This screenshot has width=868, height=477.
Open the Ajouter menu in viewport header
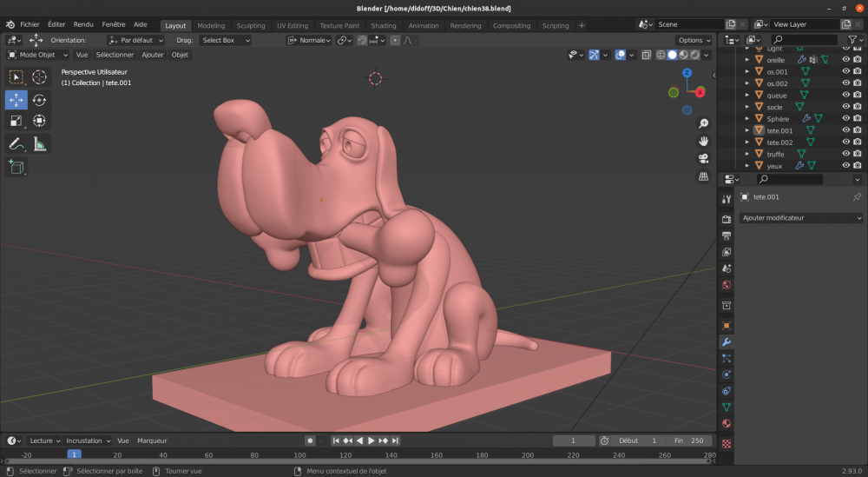pos(153,55)
